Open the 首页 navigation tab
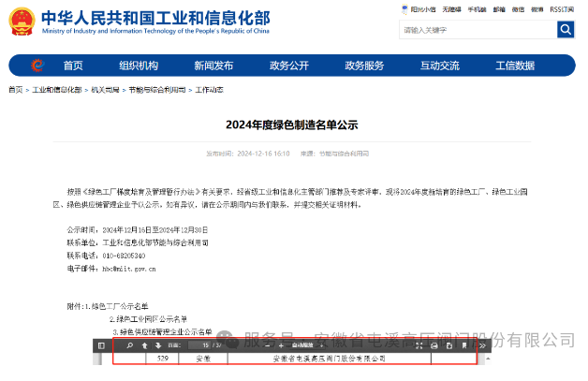This screenshot has width=588, height=381. (73, 66)
